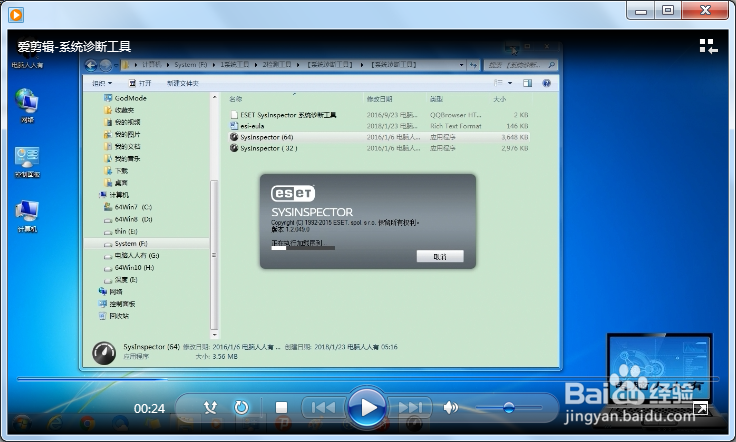Select the esi-eula file
736x442 pixels.
[379, 126]
